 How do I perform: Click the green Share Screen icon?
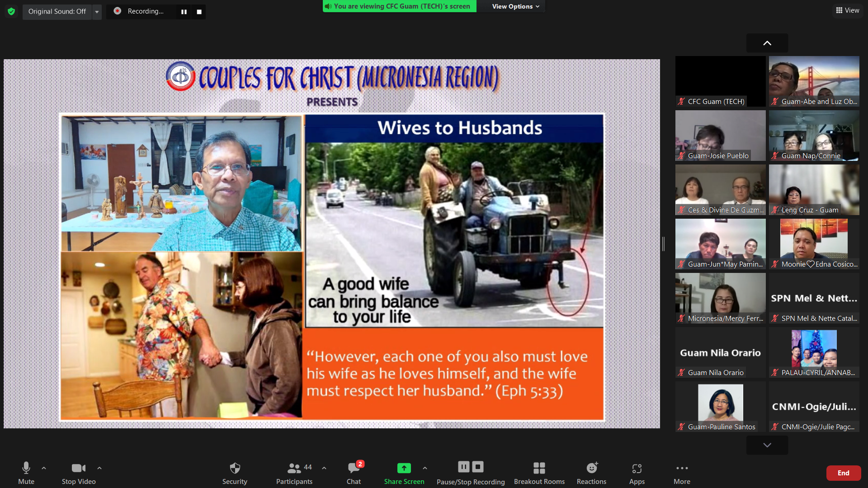point(404,468)
